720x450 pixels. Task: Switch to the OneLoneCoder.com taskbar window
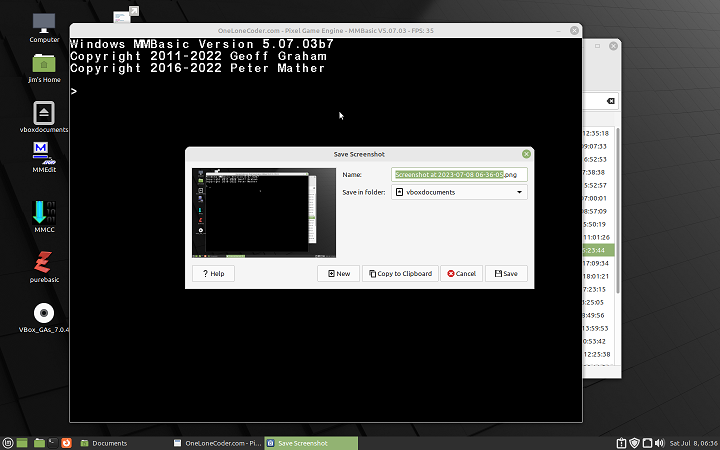[216, 442]
